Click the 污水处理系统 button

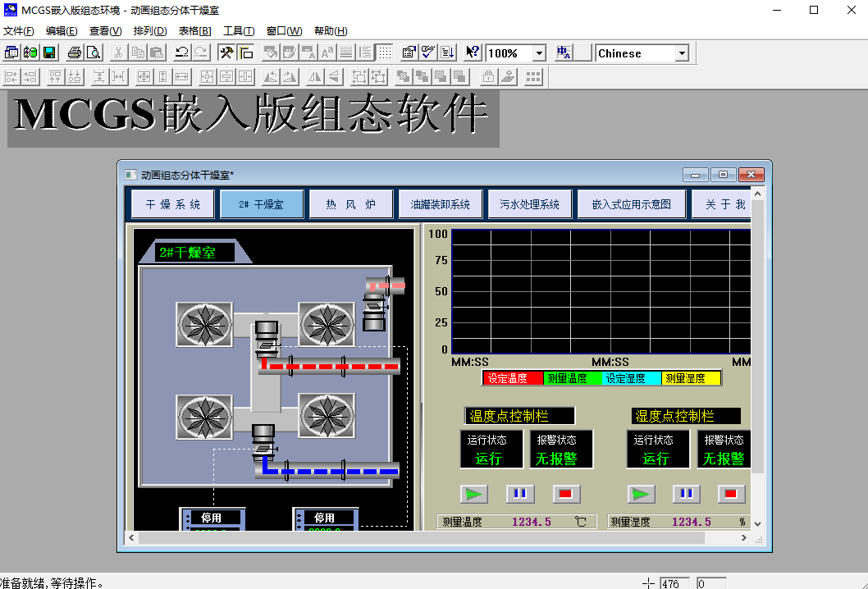pyautogui.click(x=529, y=204)
